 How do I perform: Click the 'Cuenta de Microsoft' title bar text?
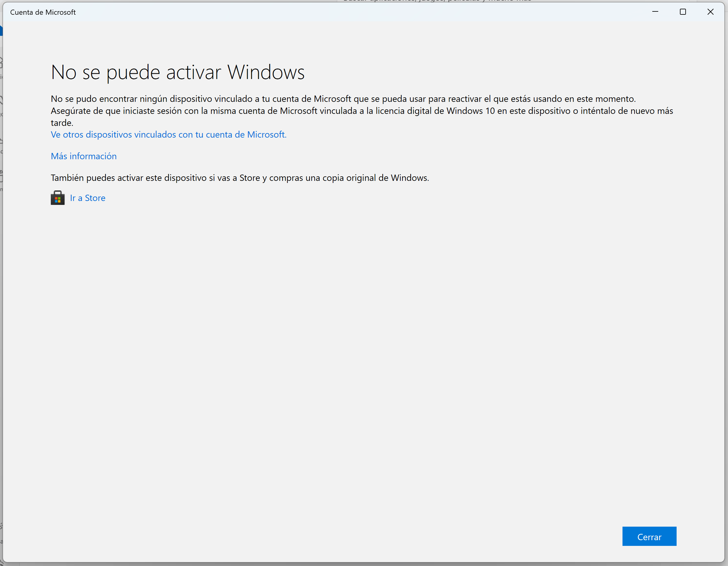pos(43,12)
